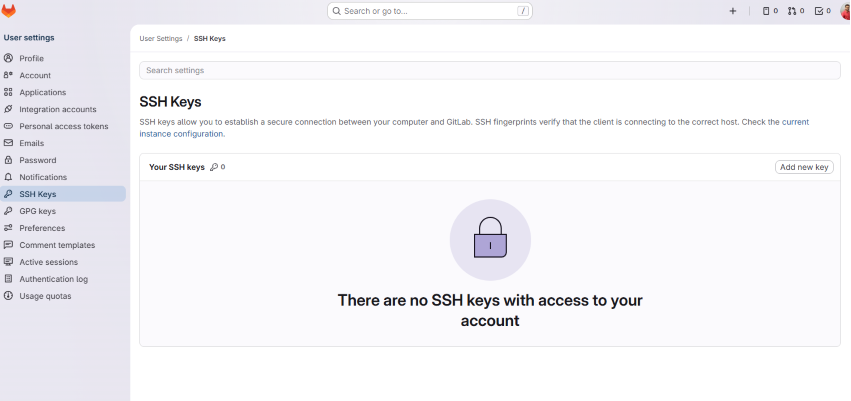The width and height of the screenshot is (851, 401).
Task: Click the Personal access tokens icon
Action: coord(8,126)
